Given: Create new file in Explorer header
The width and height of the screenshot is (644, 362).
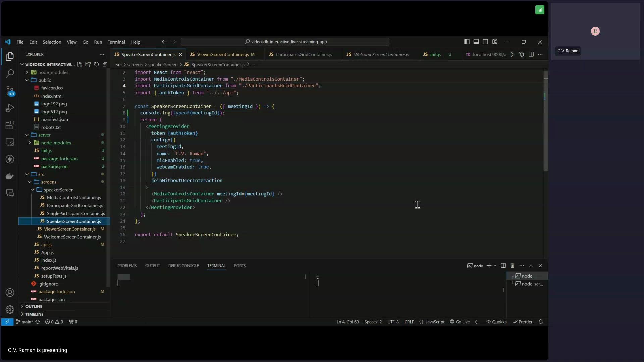Looking at the screenshot, I should (79, 64).
